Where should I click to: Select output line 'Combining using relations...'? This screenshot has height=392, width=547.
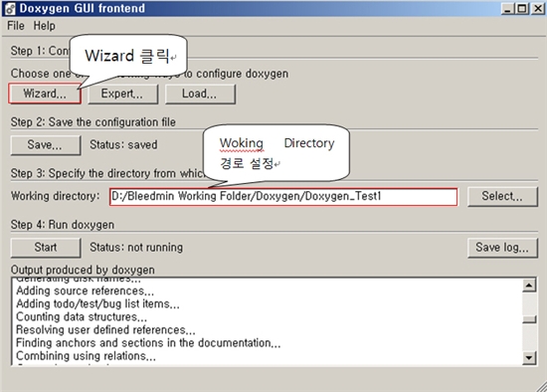[x=86, y=356]
